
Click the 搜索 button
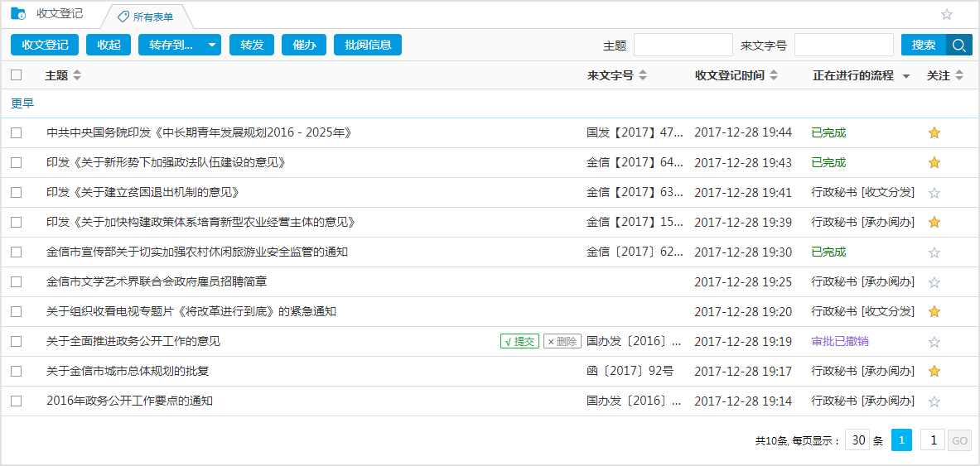point(924,45)
